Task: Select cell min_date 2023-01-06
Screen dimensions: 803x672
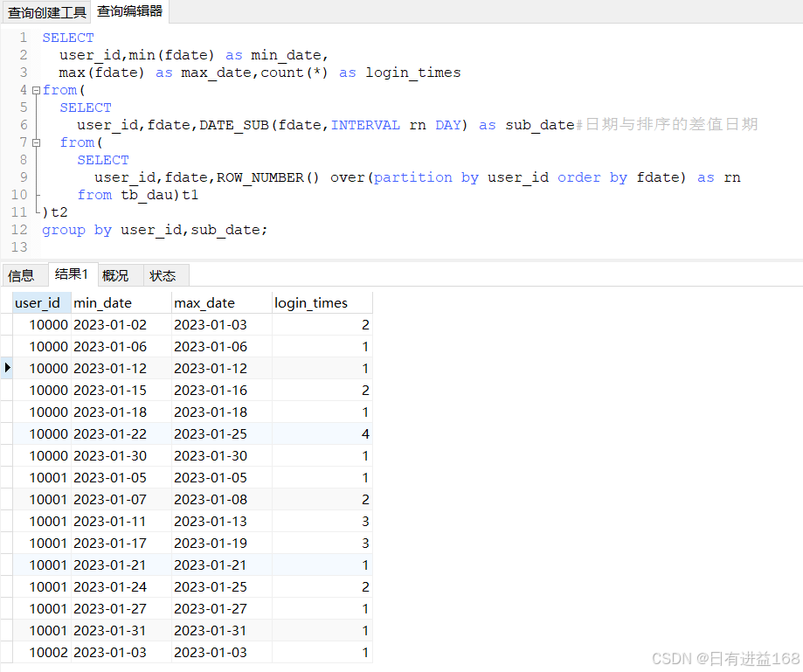Action: click(x=121, y=347)
